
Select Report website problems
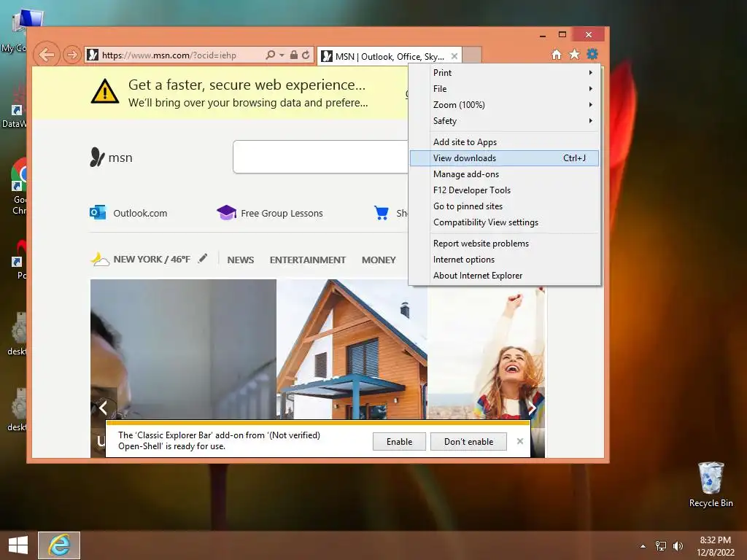tap(504, 244)
